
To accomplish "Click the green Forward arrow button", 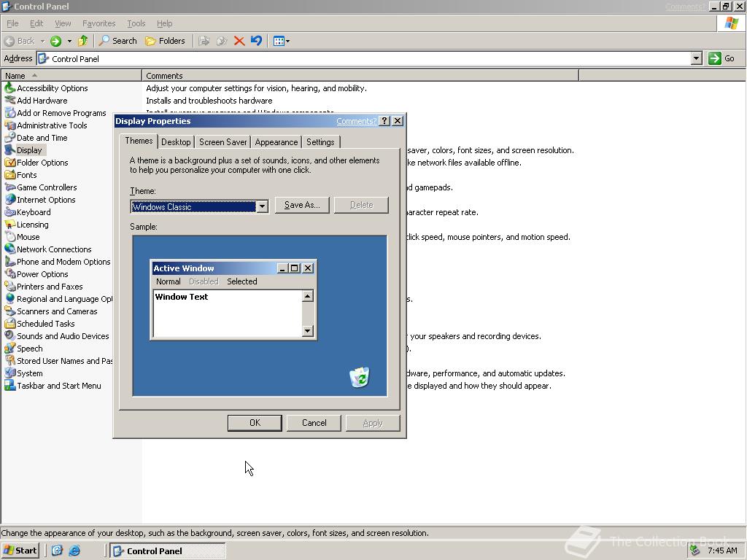I will pyautogui.click(x=55, y=41).
